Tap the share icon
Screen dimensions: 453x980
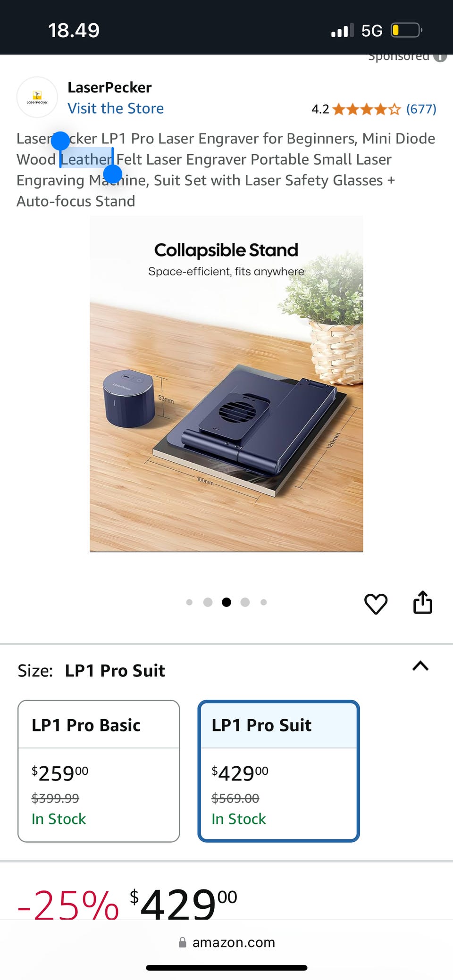pyautogui.click(x=422, y=602)
